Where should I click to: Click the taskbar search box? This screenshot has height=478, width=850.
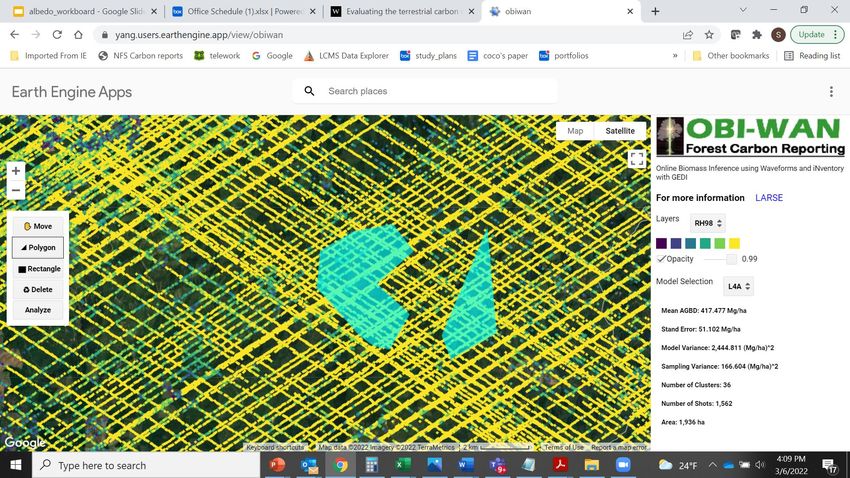(x=146, y=465)
